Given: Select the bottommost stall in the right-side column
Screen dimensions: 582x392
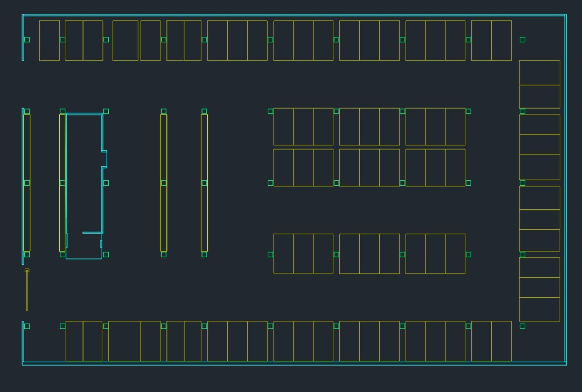Looking at the screenshot, I should [539, 309].
